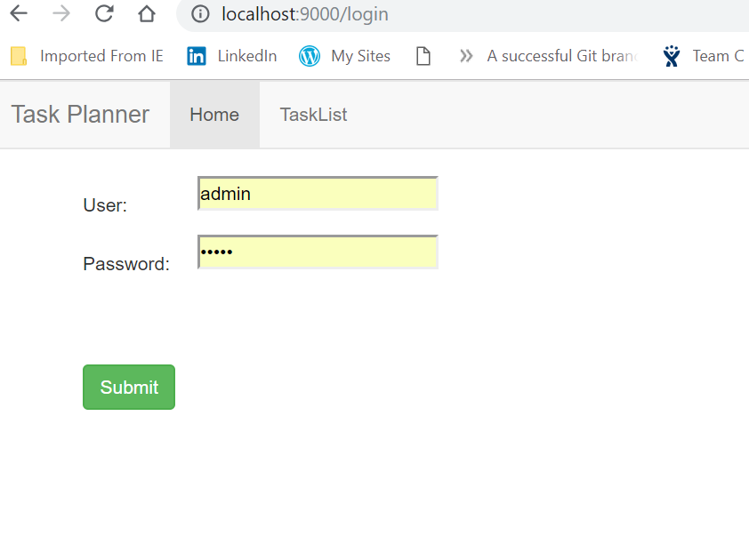The image size is (749, 560).
Task: Click the browser home icon
Action: (147, 14)
